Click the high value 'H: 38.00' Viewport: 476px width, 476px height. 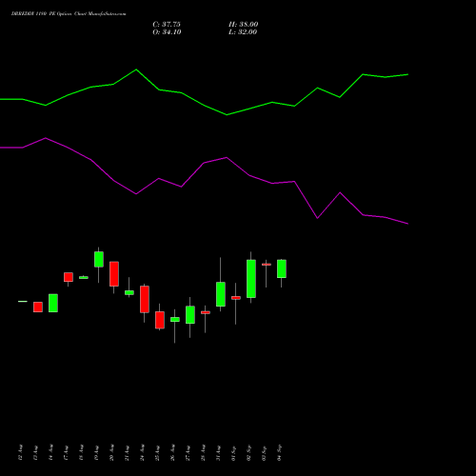(244, 25)
